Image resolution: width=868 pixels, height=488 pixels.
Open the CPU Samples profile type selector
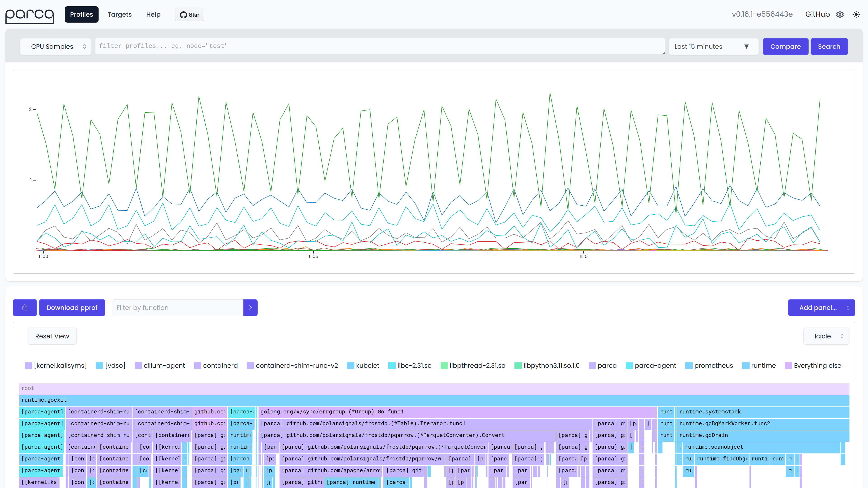[56, 46]
